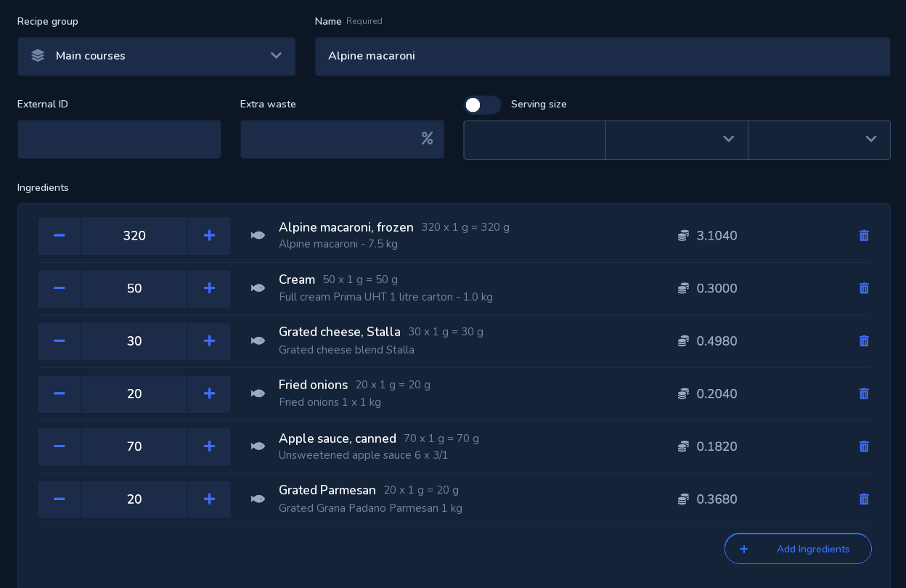The image size is (906, 588).
Task: Click the cost value 3.1040
Action: pos(717,236)
